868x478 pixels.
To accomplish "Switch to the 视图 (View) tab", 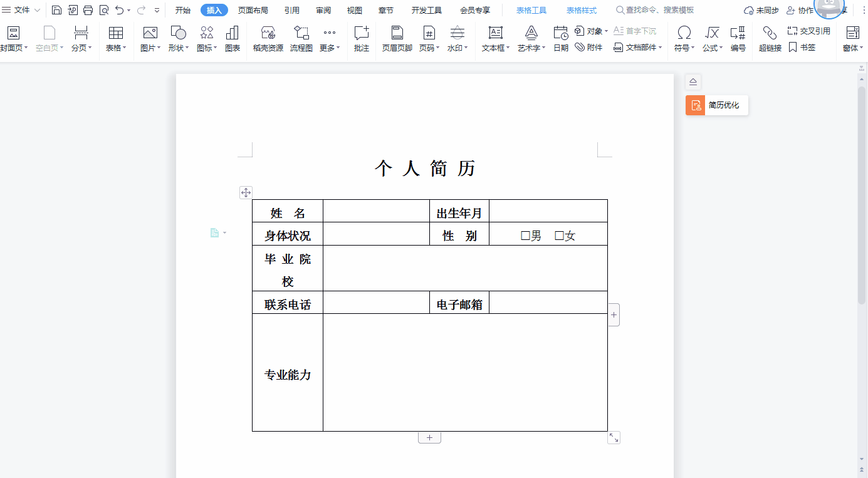I will [355, 10].
